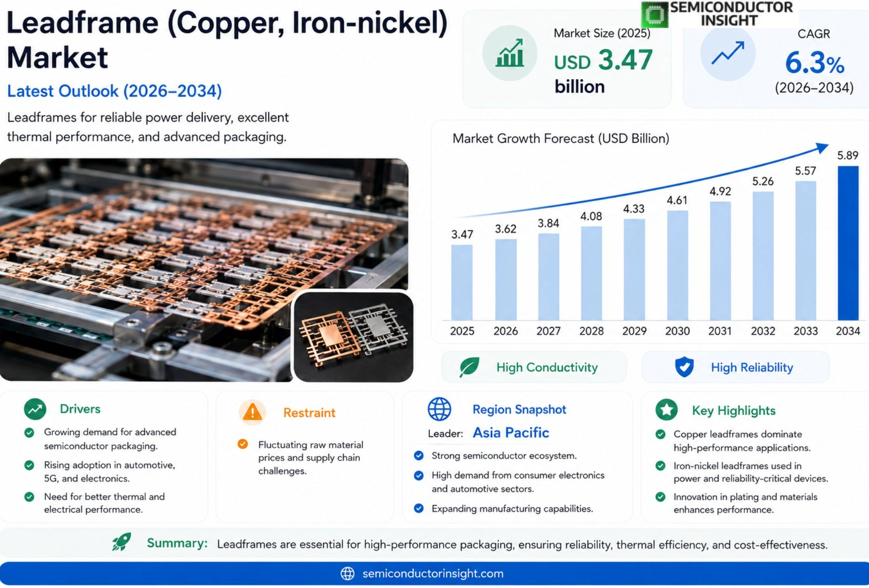Click check icon beside 'Growing demand for advanced'

(29, 433)
